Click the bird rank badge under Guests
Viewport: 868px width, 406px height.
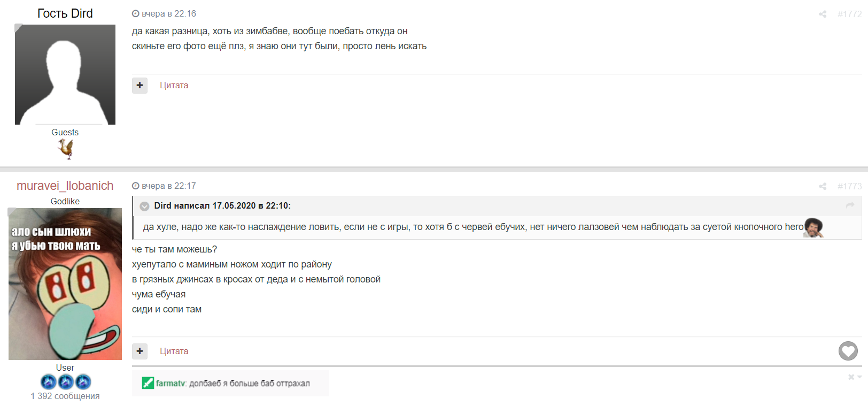click(66, 149)
